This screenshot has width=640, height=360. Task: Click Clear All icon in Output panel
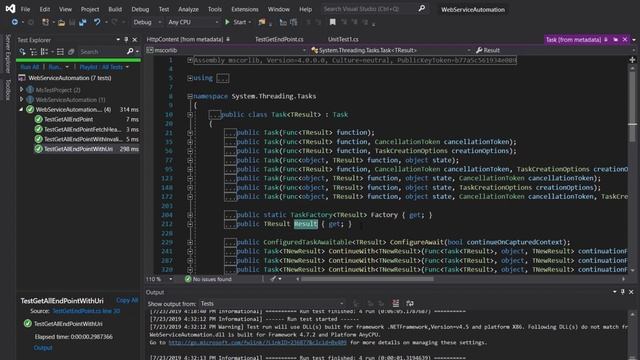coord(396,303)
